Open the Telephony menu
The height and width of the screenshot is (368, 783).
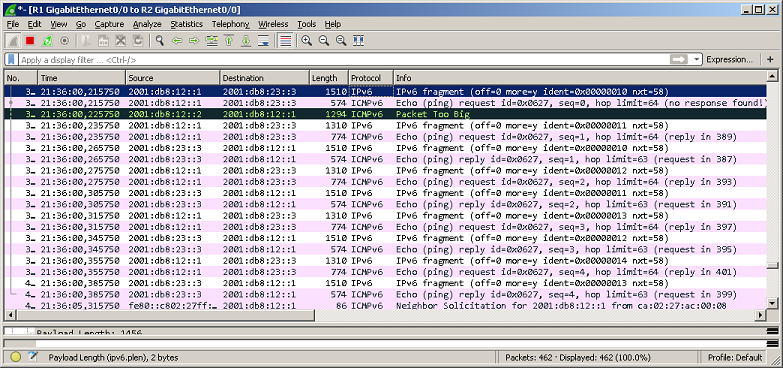(x=230, y=24)
